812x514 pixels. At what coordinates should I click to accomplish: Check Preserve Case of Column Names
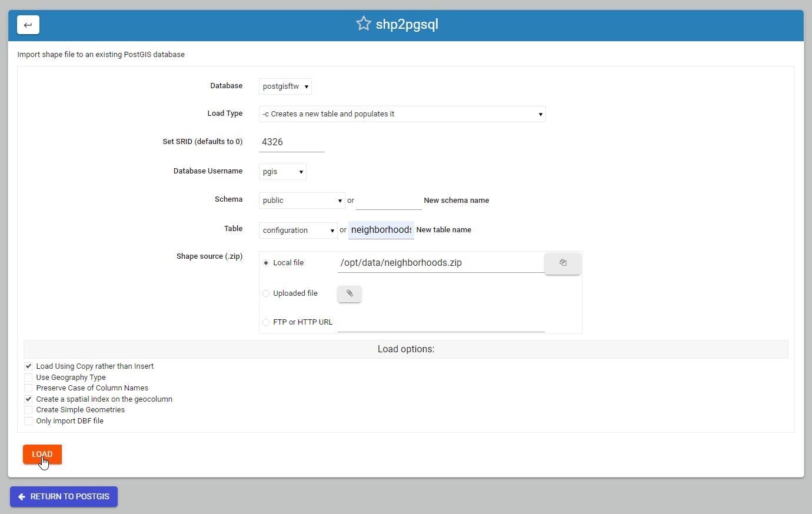tap(28, 388)
